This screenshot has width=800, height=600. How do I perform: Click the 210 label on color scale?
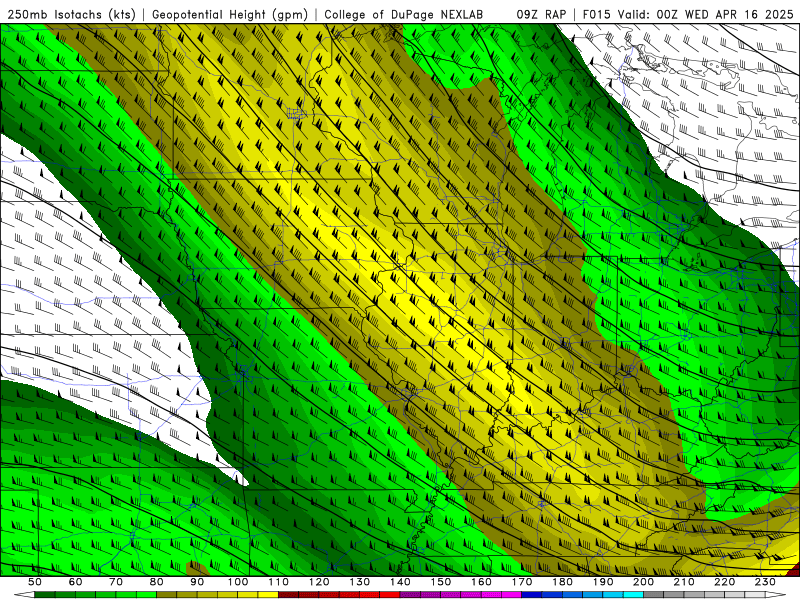pos(684,582)
